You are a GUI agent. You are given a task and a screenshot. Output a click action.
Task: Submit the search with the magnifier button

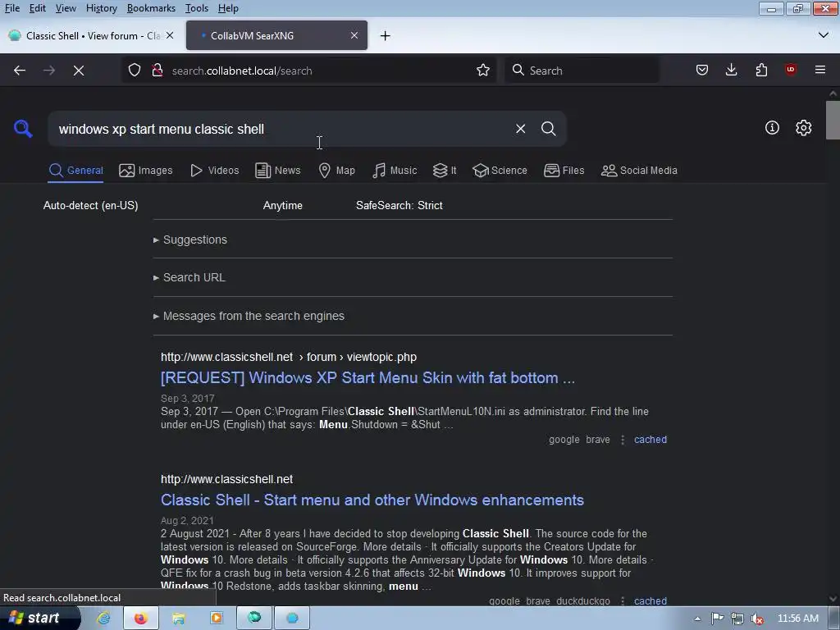tap(548, 129)
